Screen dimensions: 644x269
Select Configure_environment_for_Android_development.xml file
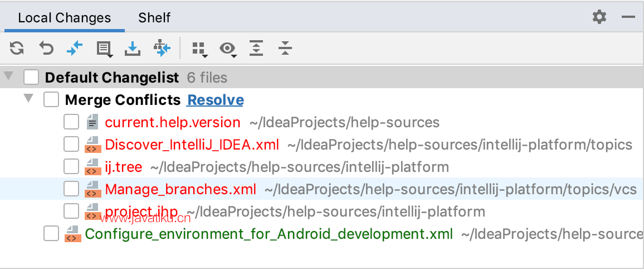[x=269, y=234]
